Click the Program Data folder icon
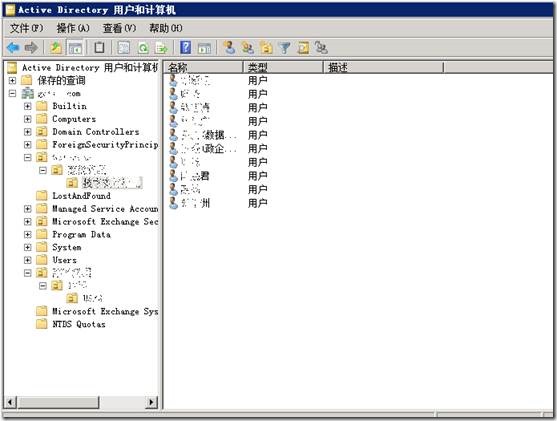This screenshot has width=557, height=421. (42, 234)
